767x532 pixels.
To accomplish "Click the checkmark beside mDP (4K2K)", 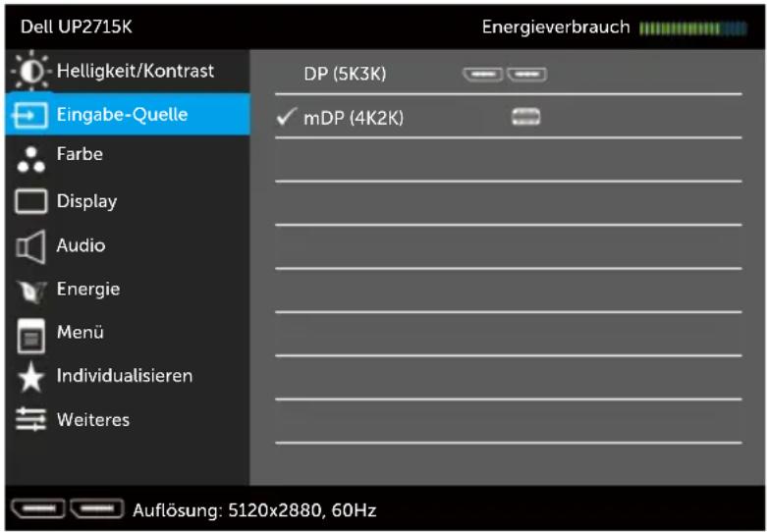I will [286, 117].
